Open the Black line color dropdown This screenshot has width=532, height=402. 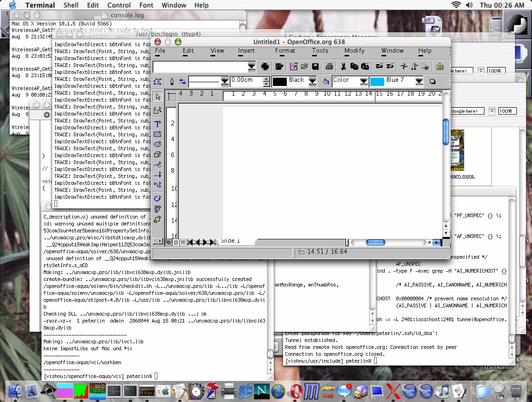point(313,81)
